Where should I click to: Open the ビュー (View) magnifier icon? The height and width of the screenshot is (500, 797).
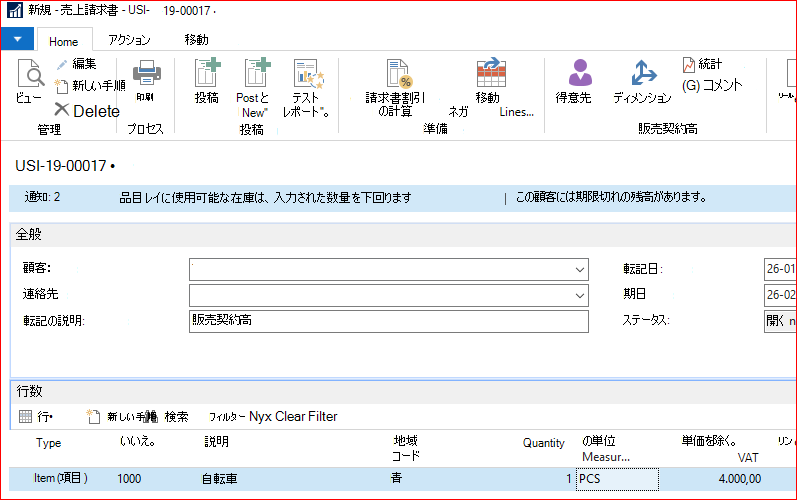tap(30, 73)
